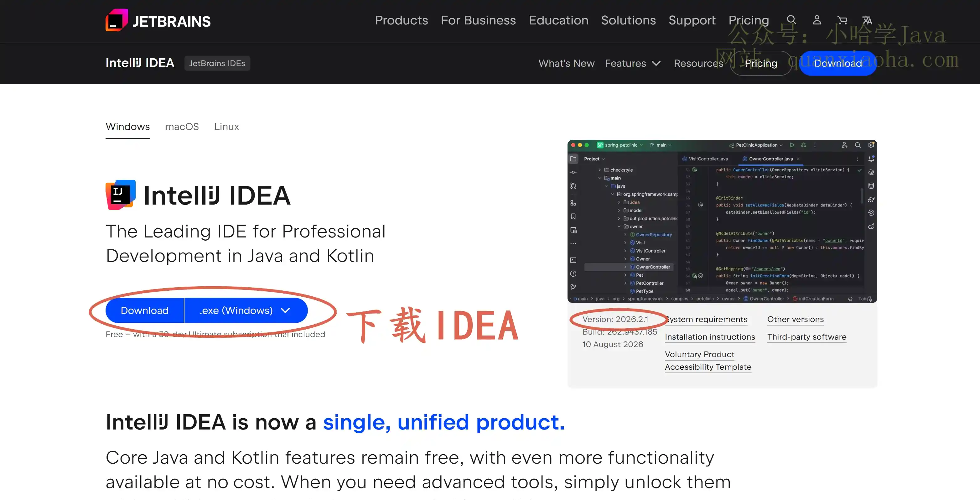Switch to the macOS tab
Viewport: 980px width, 500px height.
(x=182, y=127)
